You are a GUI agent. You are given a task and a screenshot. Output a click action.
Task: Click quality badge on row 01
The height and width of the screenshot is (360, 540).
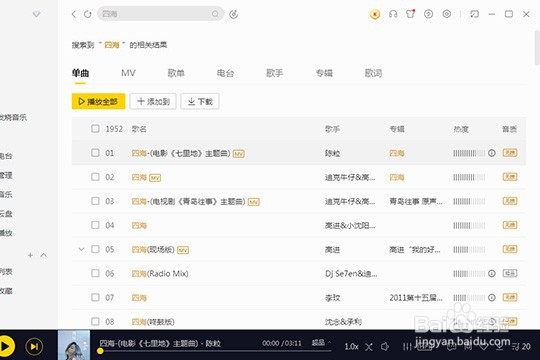coord(510,153)
